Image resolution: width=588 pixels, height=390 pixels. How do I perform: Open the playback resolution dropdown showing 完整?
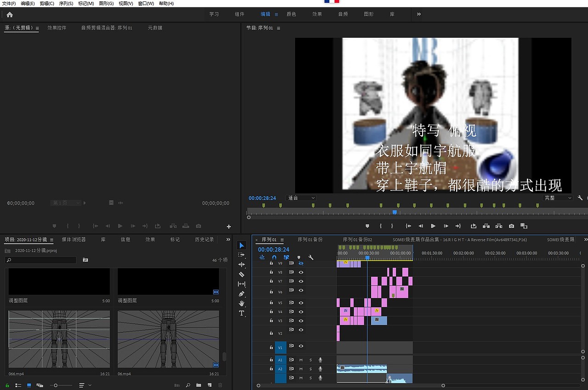[x=558, y=198]
